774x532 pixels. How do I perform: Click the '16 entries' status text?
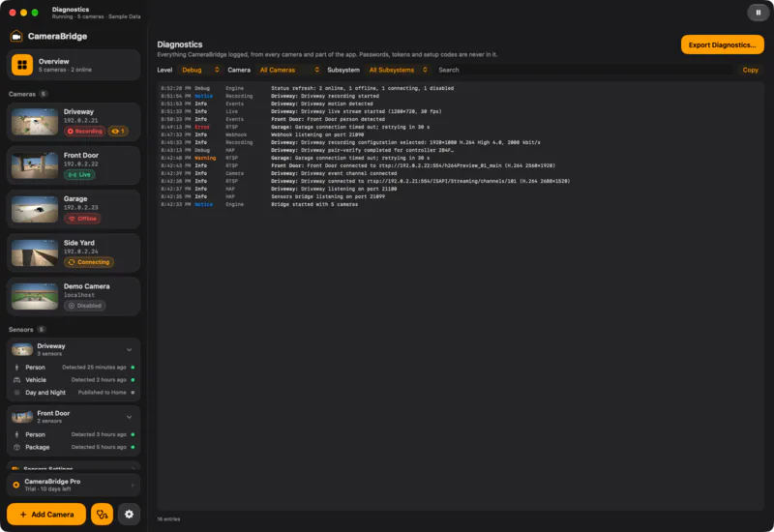[168, 519]
